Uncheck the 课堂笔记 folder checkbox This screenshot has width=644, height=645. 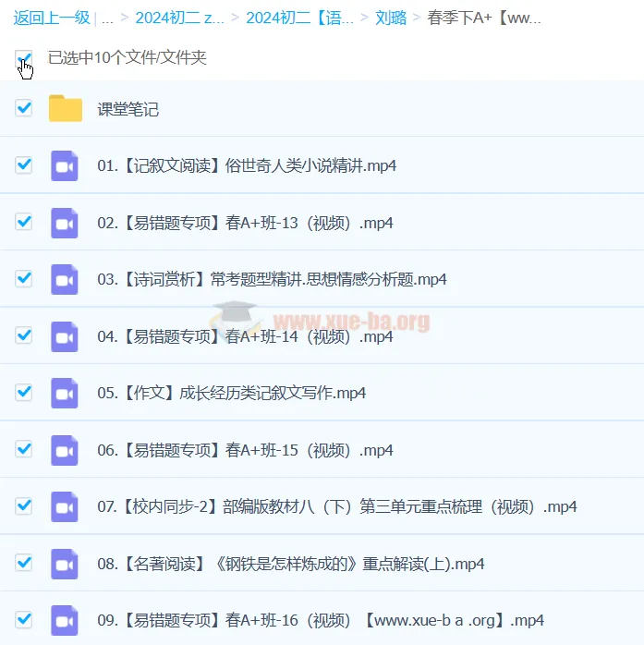24,108
